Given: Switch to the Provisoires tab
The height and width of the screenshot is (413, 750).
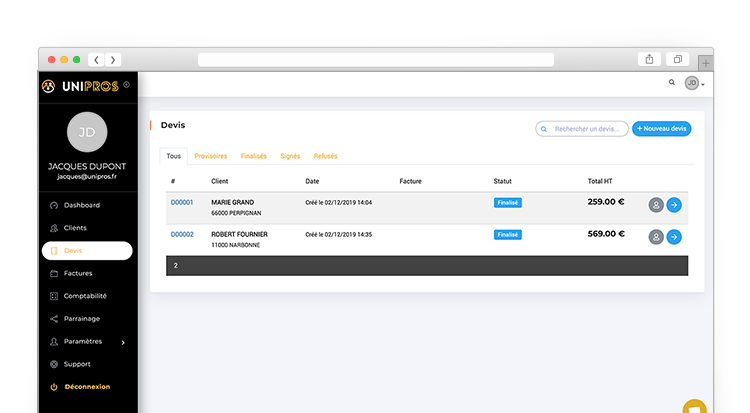Looking at the screenshot, I should 210,156.
